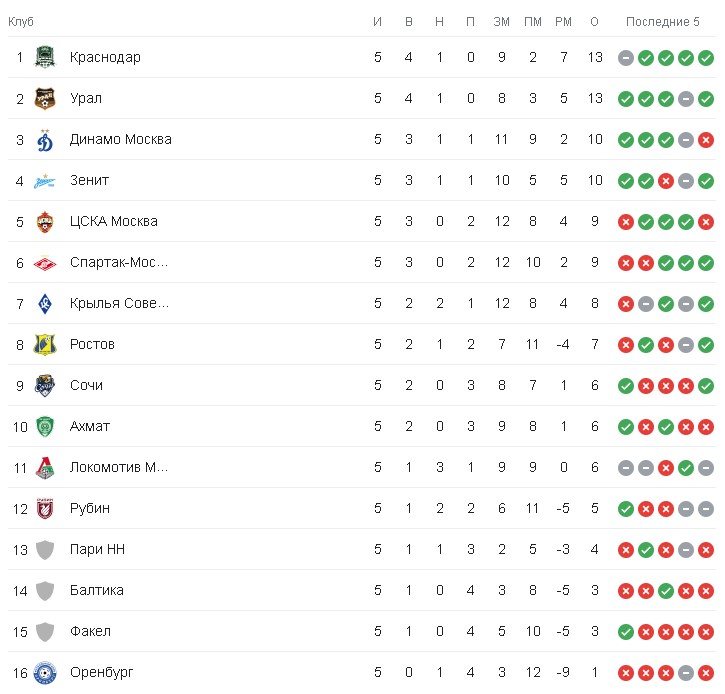Click the Orenburg club logo
Screen dimensions: 725x694
click(45, 672)
